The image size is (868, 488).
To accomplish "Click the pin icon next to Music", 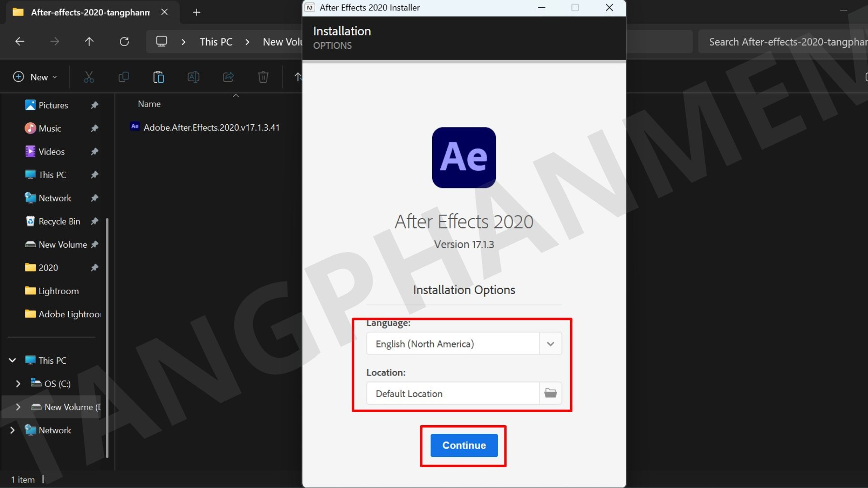I will (94, 128).
